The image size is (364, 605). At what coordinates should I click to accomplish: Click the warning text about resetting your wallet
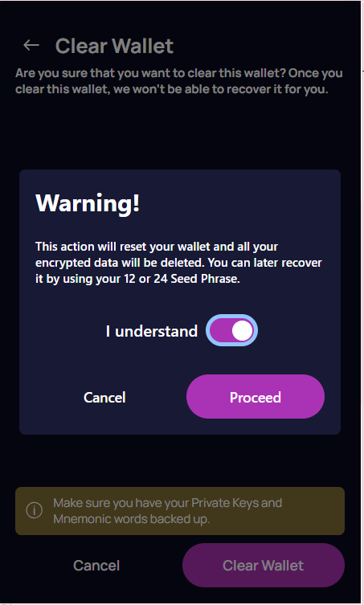(178, 263)
